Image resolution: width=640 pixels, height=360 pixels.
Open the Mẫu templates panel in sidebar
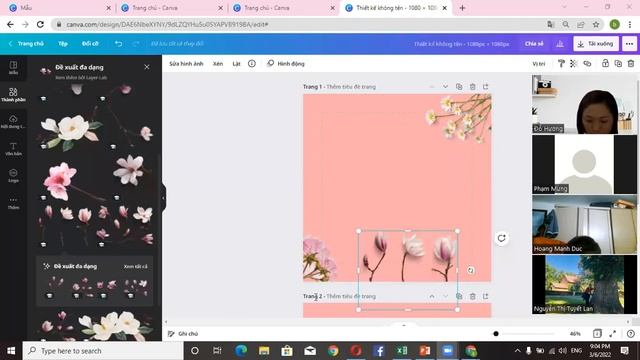(x=13, y=68)
